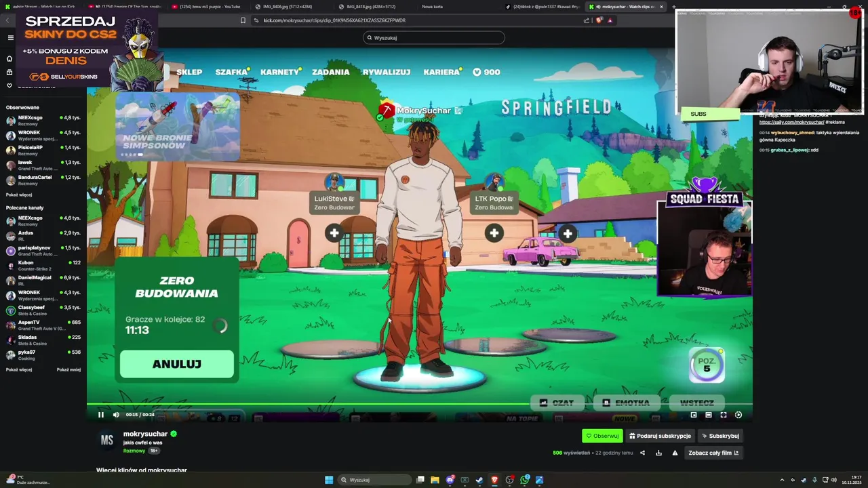Toggle theater mode in video player

(x=709, y=415)
